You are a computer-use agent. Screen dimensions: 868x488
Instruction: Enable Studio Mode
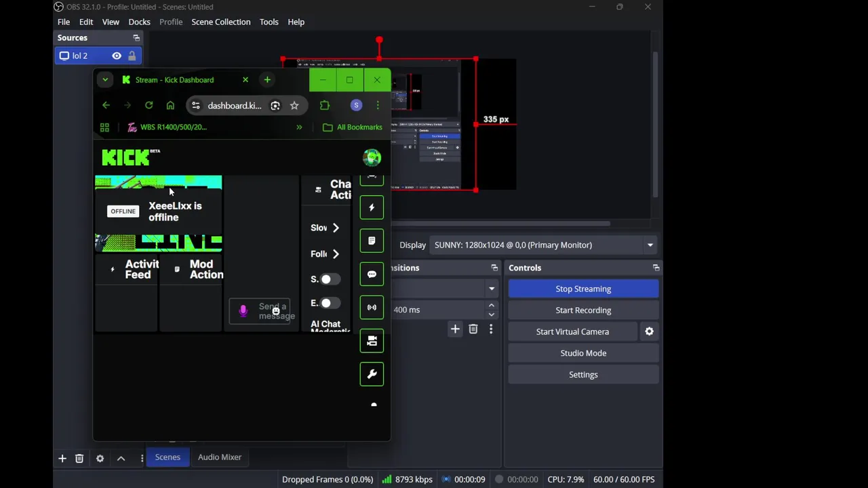(583, 353)
